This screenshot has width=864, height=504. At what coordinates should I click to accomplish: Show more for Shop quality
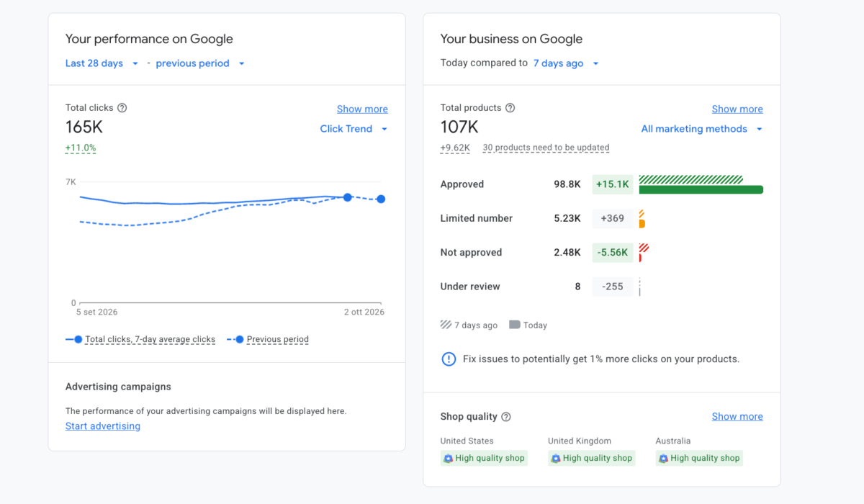[737, 417]
